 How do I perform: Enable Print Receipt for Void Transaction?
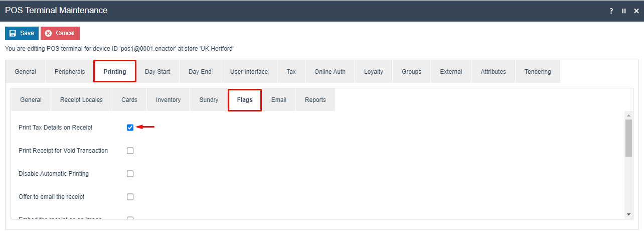point(130,151)
